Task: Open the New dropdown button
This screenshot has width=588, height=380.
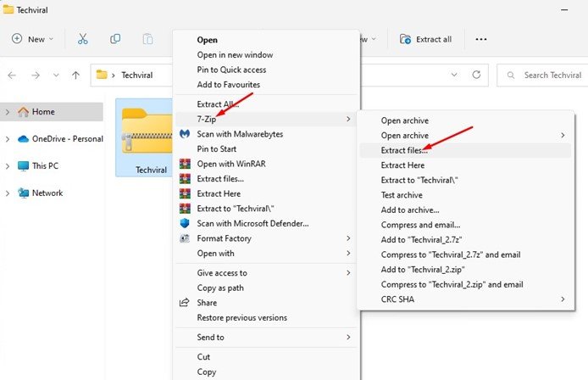Action: (32, 39)
